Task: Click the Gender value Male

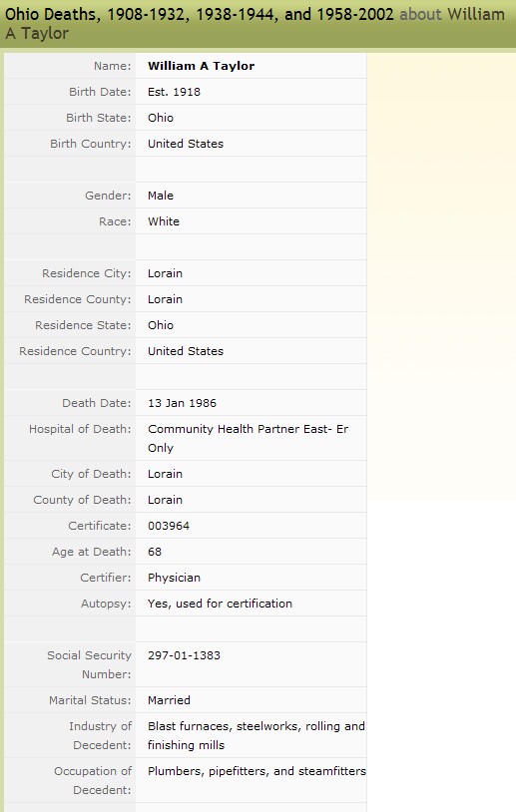Action: coord(161,196)
